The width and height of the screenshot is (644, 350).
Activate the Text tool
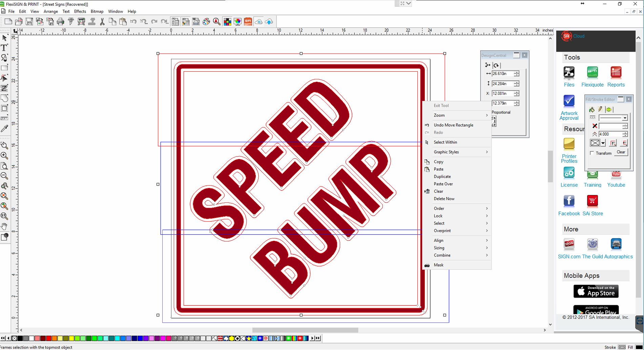coord(4,47)
